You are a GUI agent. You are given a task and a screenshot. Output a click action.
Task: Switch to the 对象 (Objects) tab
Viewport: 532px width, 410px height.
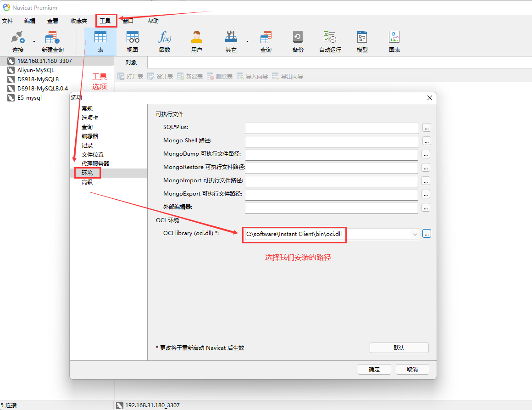(131, 62)
